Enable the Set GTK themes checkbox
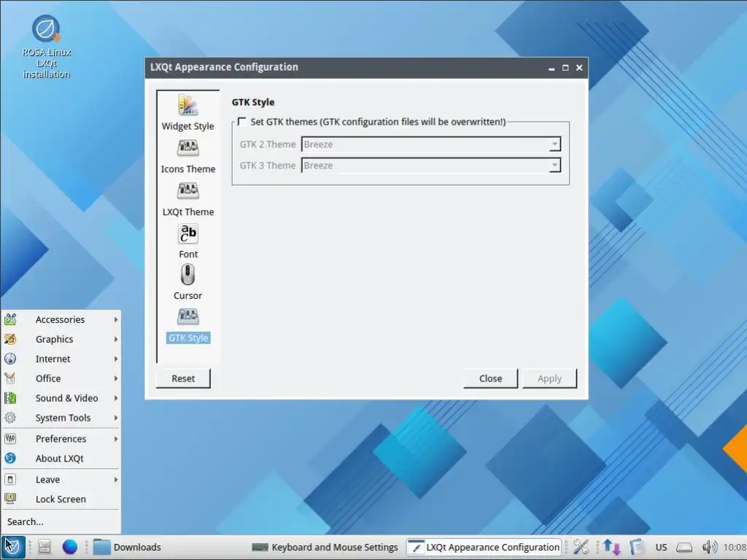The image size is (747, 560). (242, 122)
